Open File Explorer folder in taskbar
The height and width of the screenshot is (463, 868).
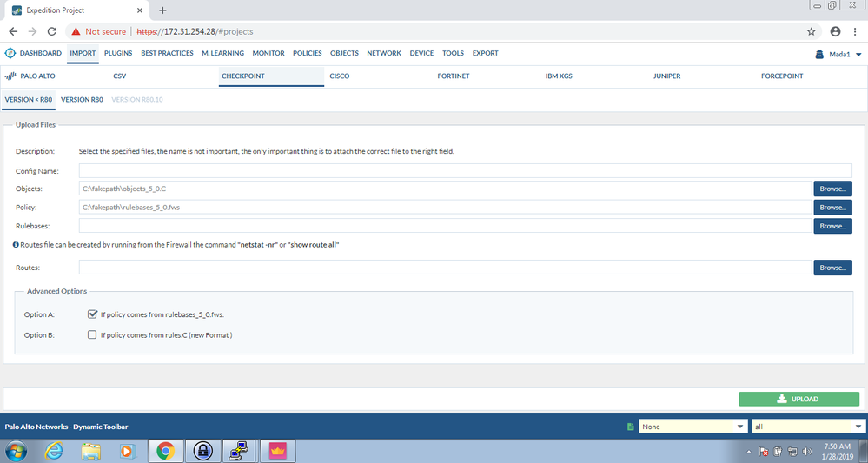pos(90,452)
